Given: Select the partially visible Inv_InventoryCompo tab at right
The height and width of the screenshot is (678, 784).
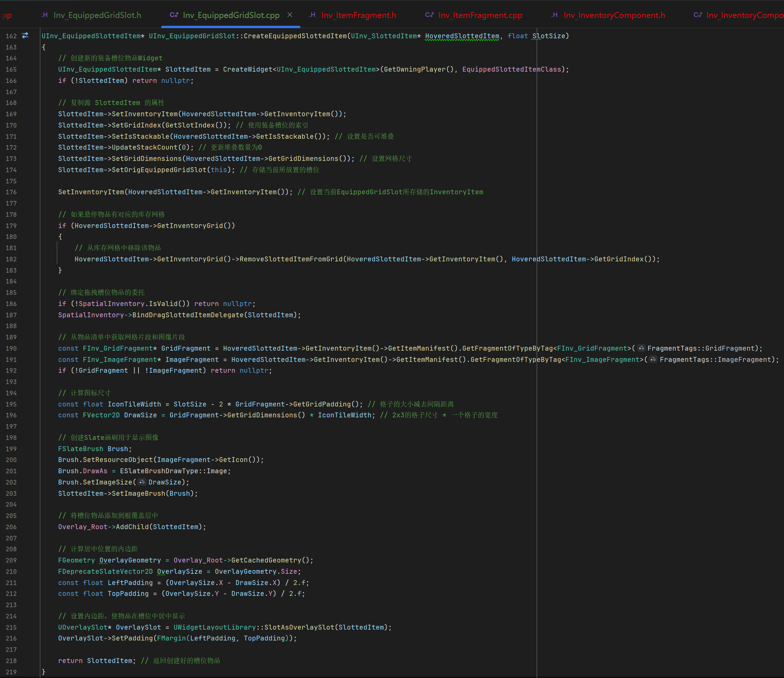Looking at the screenshot, I should (x=744, y=15).
